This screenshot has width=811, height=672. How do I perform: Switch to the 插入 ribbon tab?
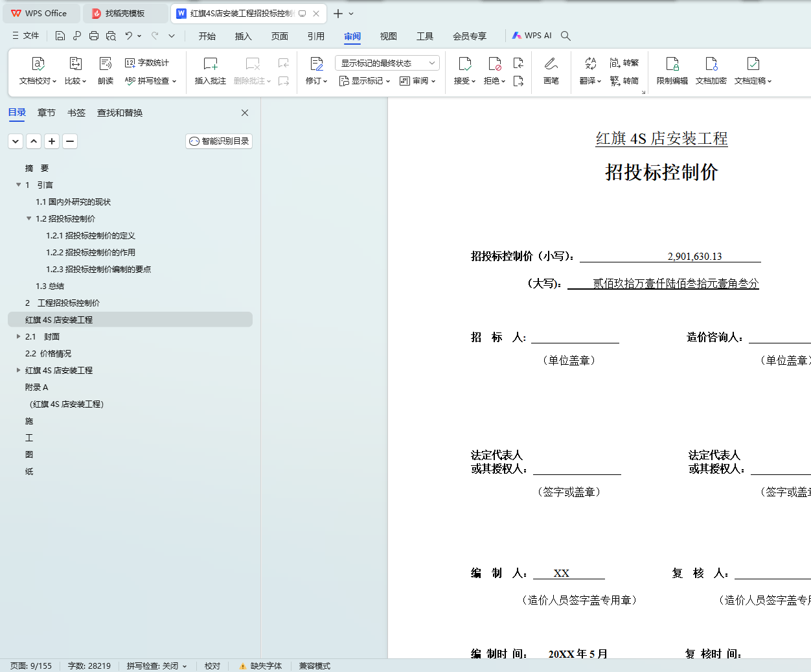coord(244,36)
